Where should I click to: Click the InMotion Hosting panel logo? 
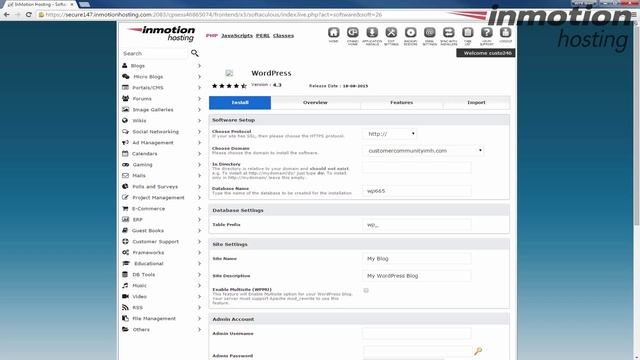coord(162,33)
